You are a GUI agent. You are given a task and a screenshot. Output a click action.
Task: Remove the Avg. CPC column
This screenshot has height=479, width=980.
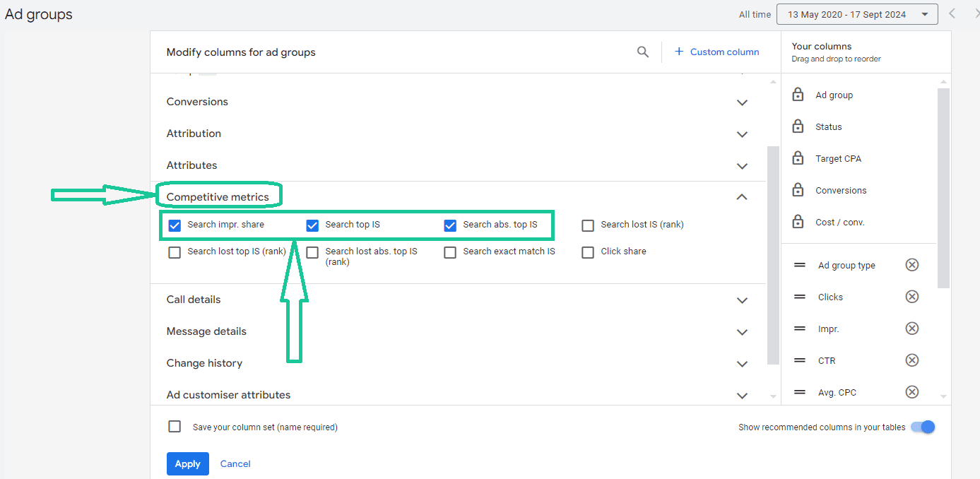click(912, 392)
